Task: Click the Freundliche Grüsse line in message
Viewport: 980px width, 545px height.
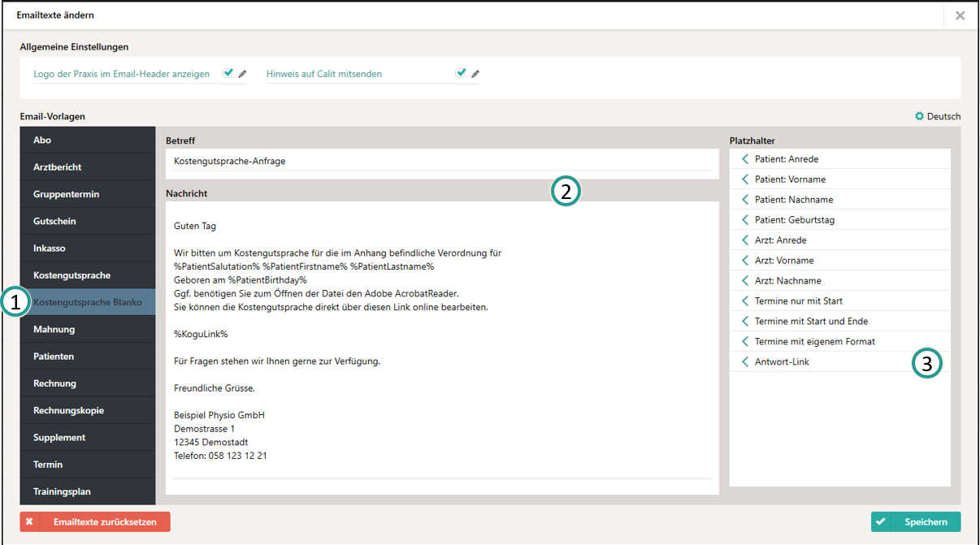Action: 215,387
